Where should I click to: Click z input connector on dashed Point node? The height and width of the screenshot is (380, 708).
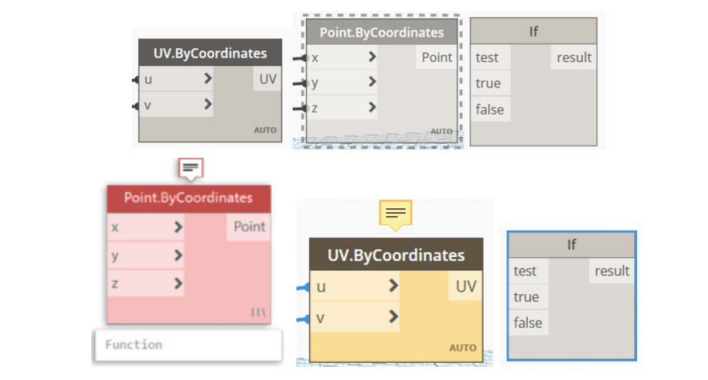300,108
